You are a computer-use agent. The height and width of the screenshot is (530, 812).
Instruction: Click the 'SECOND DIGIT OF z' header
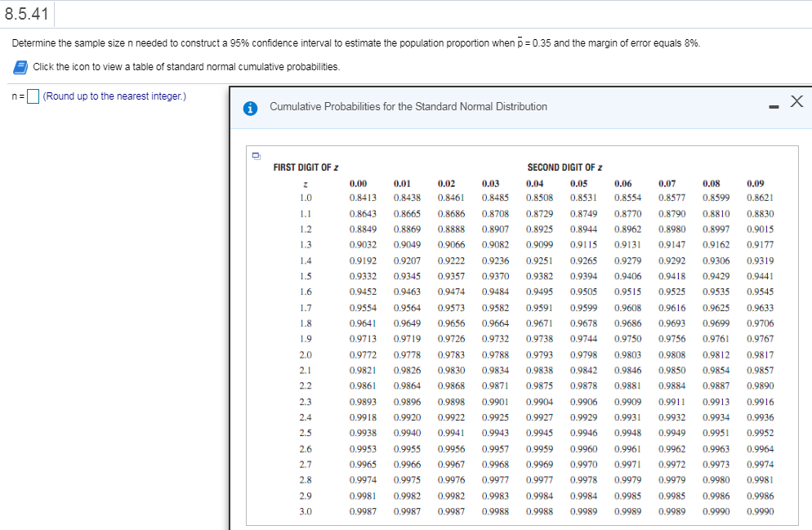pos(564,167)
